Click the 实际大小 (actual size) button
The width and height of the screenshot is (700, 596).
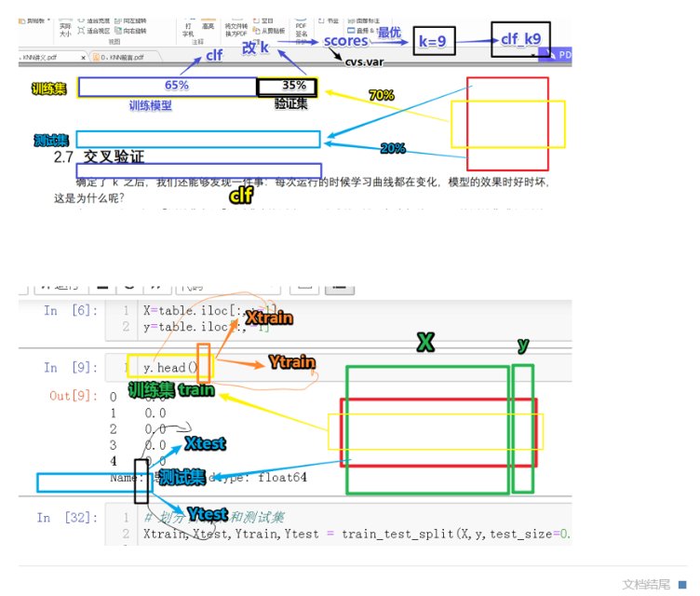click(65, 28)
